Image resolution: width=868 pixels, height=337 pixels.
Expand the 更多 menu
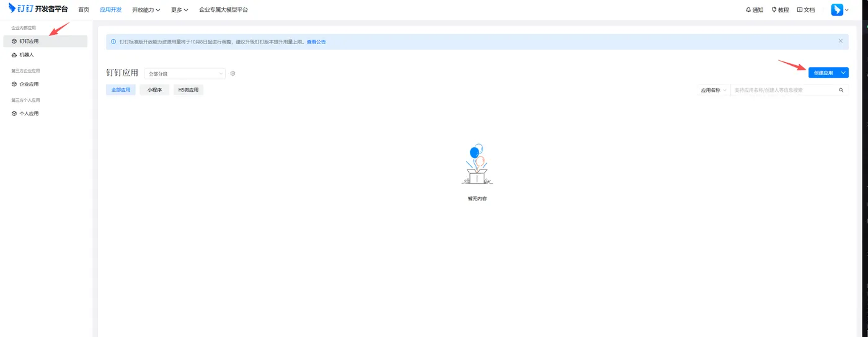coord(180,10)
